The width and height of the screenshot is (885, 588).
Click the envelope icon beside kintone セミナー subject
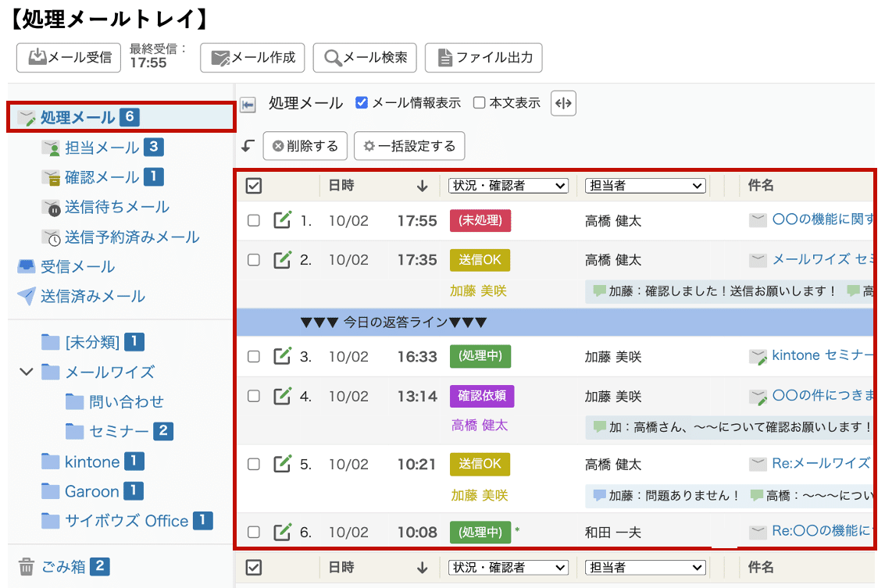point(757,355)
